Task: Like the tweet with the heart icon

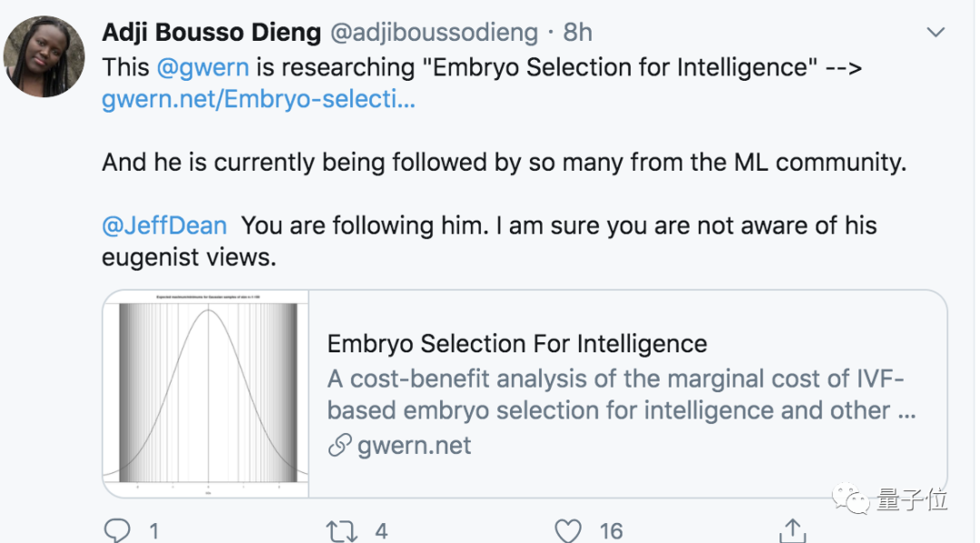Action: coord(568,530)
